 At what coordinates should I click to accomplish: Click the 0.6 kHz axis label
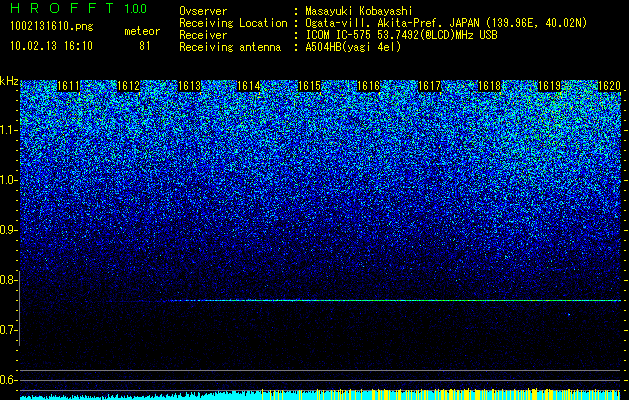coord(8,380)
